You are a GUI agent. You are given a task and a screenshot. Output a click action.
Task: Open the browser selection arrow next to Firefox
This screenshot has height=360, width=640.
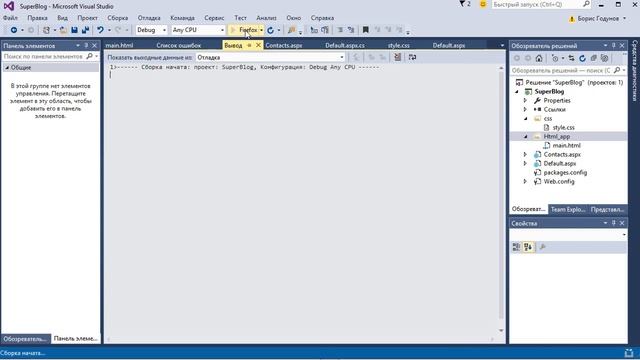click(261, 30)
